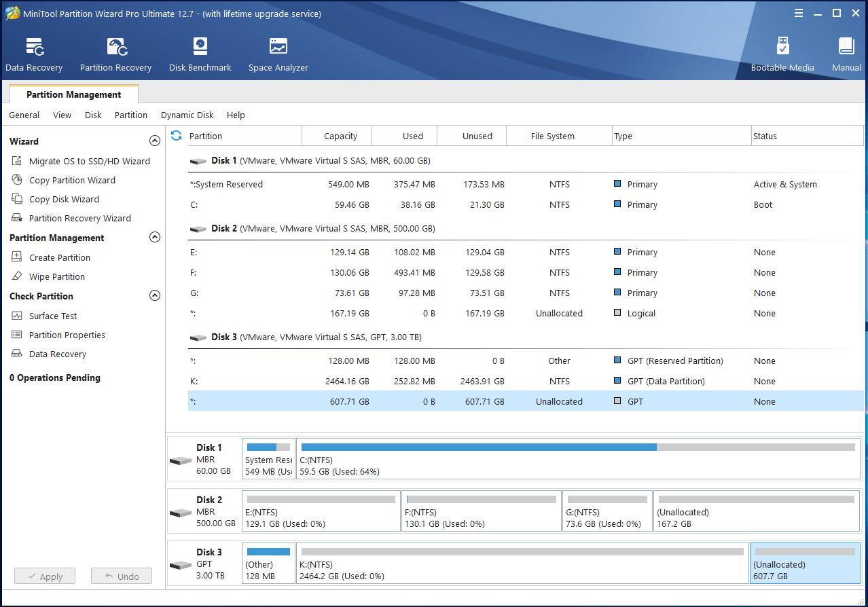Select Disk 2 drive icon in disk map
The width and height of the screenshot is (868, 607).
(181, 512)
